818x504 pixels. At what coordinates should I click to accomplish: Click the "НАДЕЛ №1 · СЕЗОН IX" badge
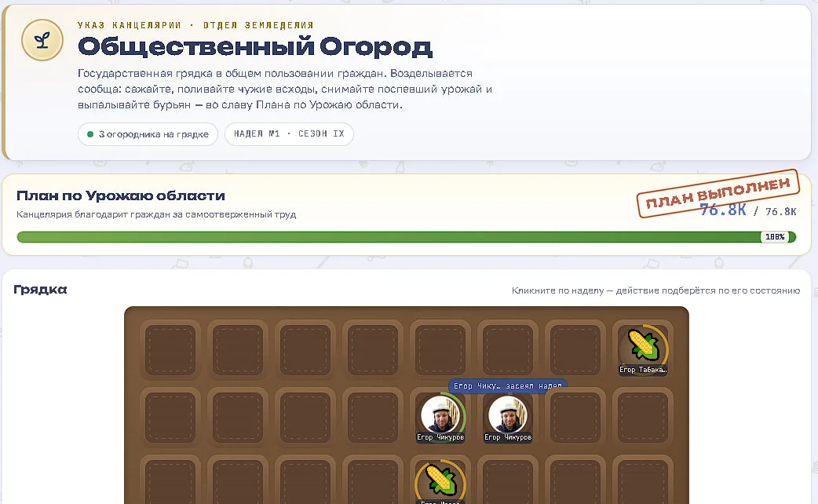289,134
